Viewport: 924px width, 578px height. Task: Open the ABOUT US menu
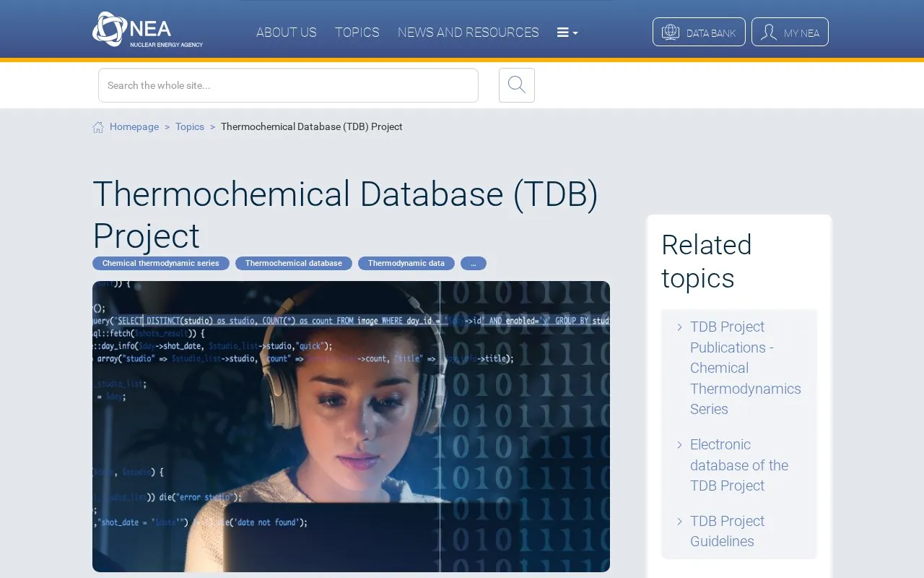tap(287, 33)
